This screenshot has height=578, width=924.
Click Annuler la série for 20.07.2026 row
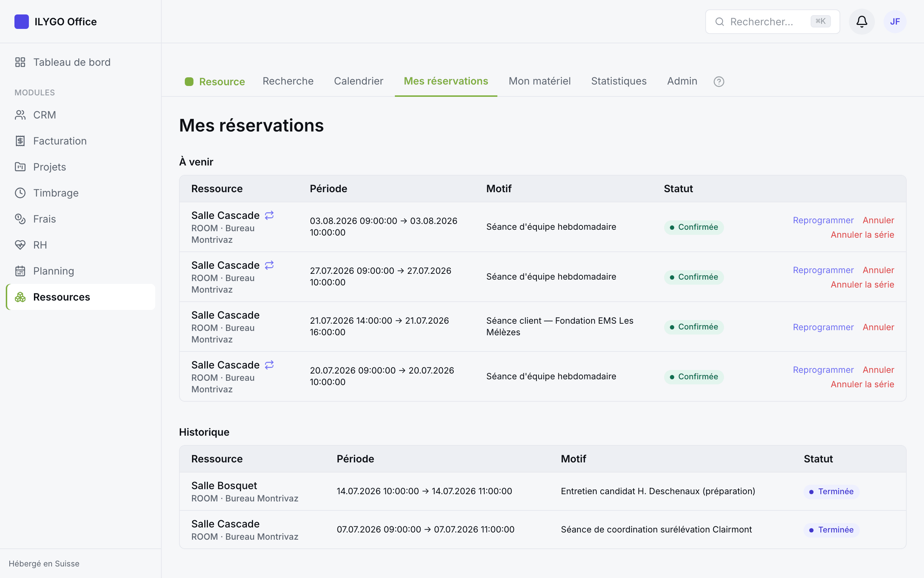click(862, 385)
